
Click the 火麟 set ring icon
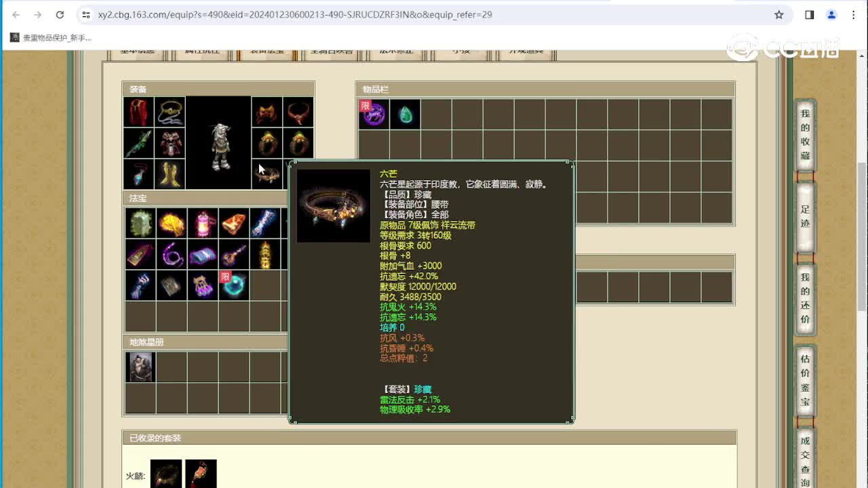(x=166, y=474)
